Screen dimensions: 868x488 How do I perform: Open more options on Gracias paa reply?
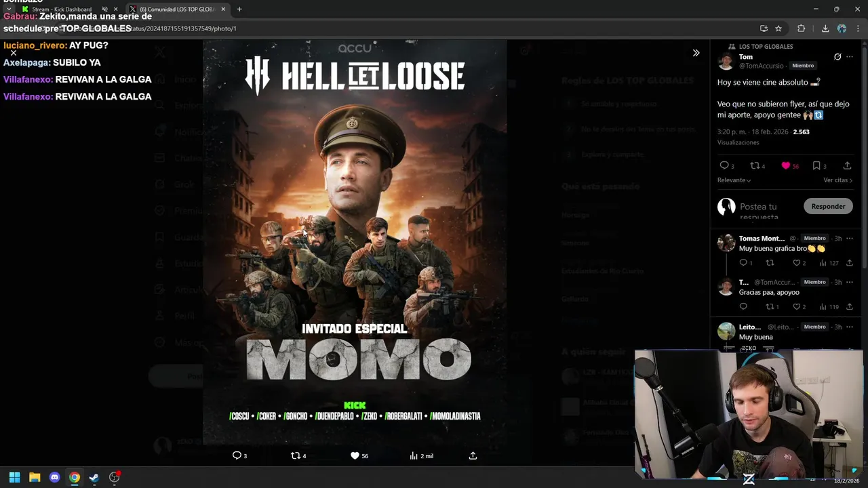tap(850, 282)
